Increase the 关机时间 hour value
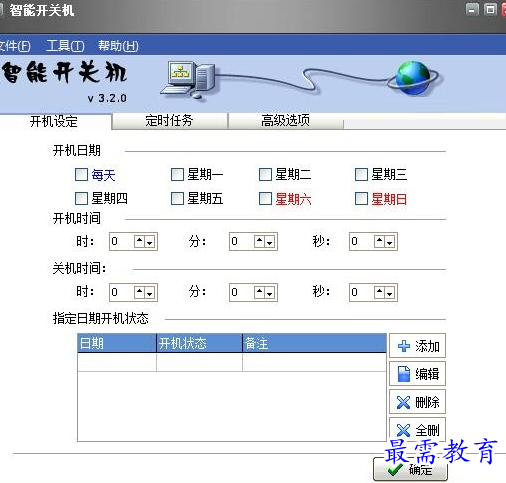The width and height of the screenshot is (506, 483). 139,293
